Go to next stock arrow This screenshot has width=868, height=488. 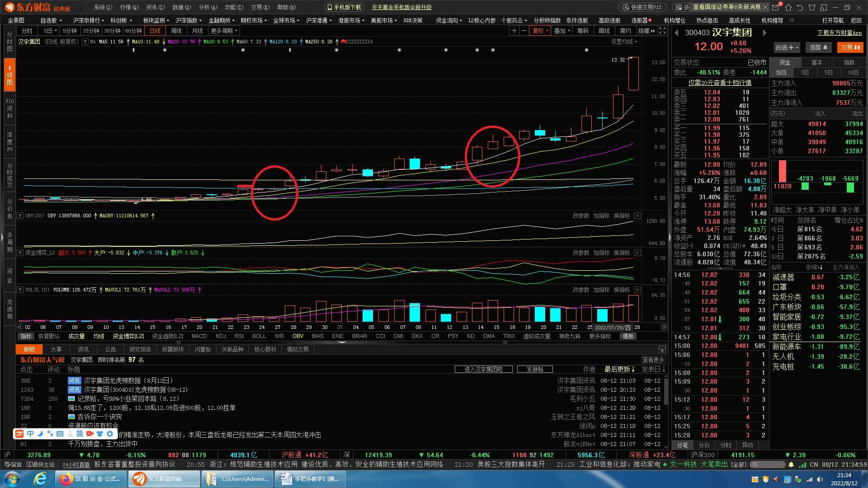764,33
